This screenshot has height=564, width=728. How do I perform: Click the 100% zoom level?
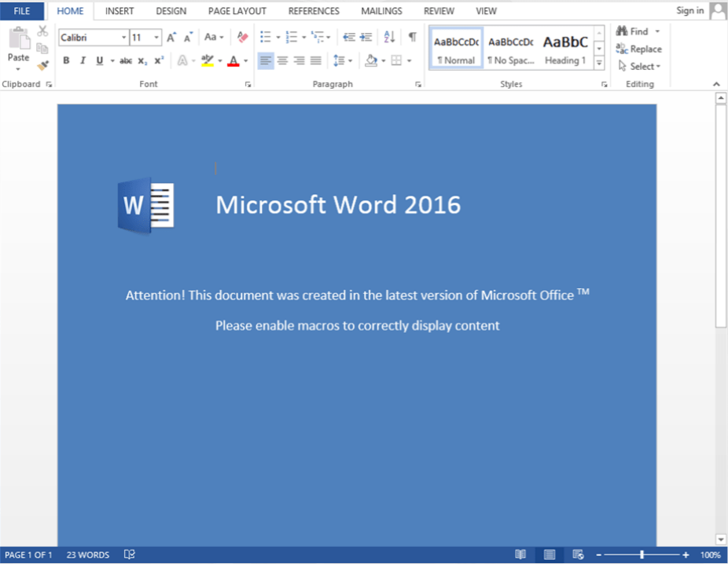711,555
